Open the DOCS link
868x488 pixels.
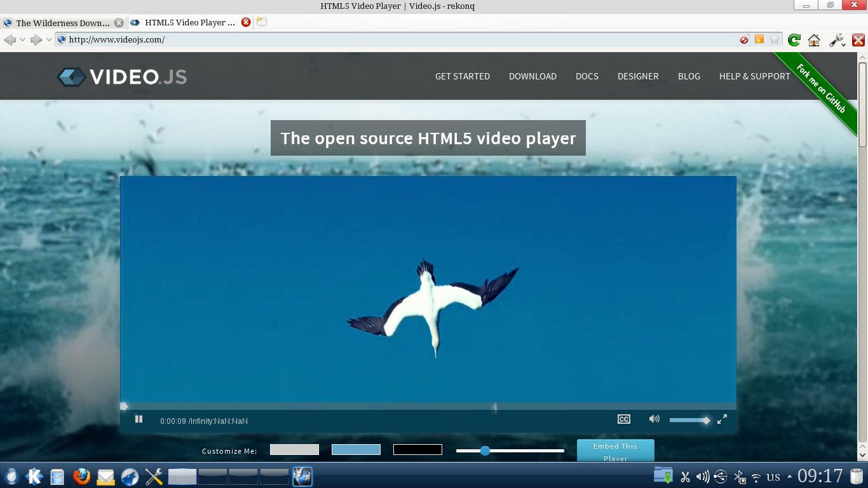587,76
